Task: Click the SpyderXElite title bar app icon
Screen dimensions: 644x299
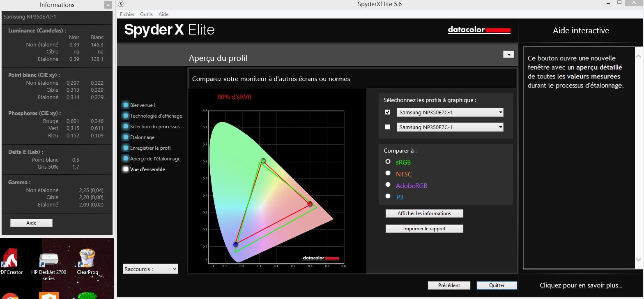Action: (x=122, y=4)
